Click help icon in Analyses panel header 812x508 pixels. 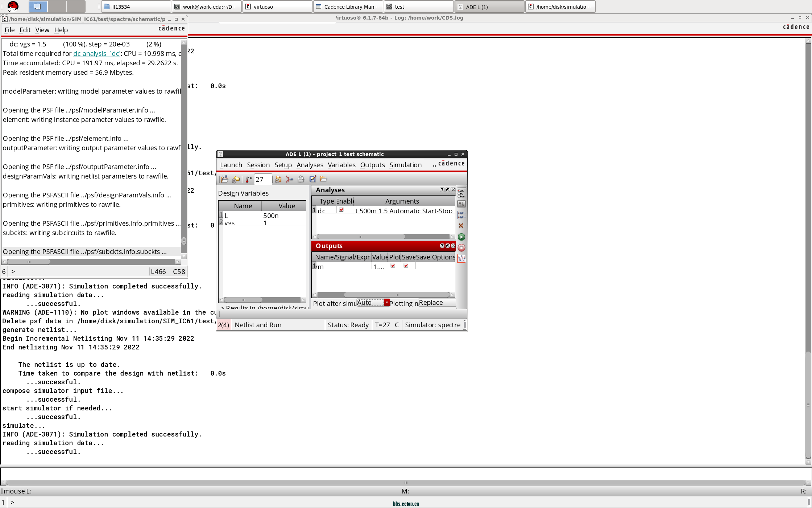(442, 190)
